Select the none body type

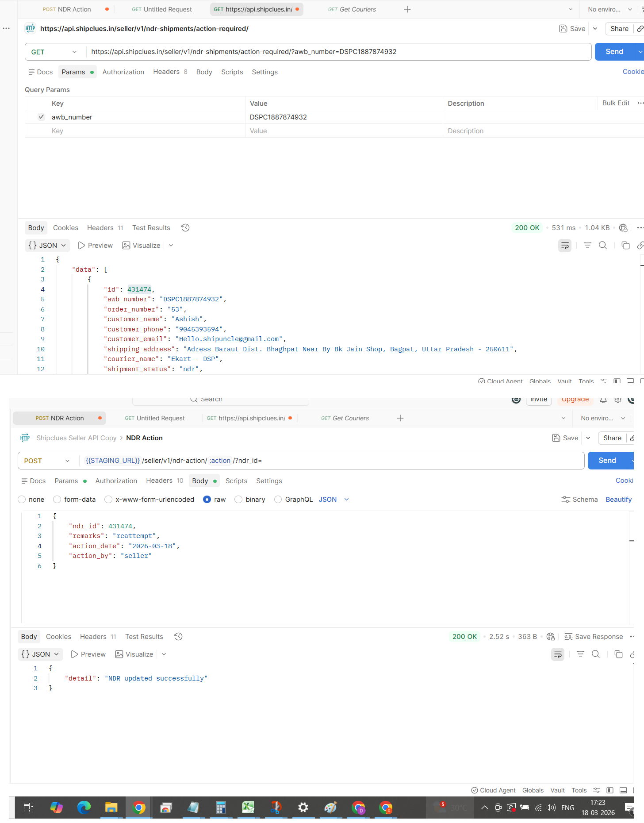coord(22,499)
